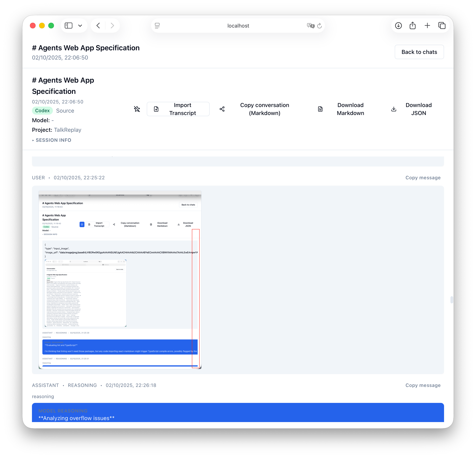This screenshot has width=476, height=458.
Task: Click the translate icon in the address bar
Action: click(310, 26)
